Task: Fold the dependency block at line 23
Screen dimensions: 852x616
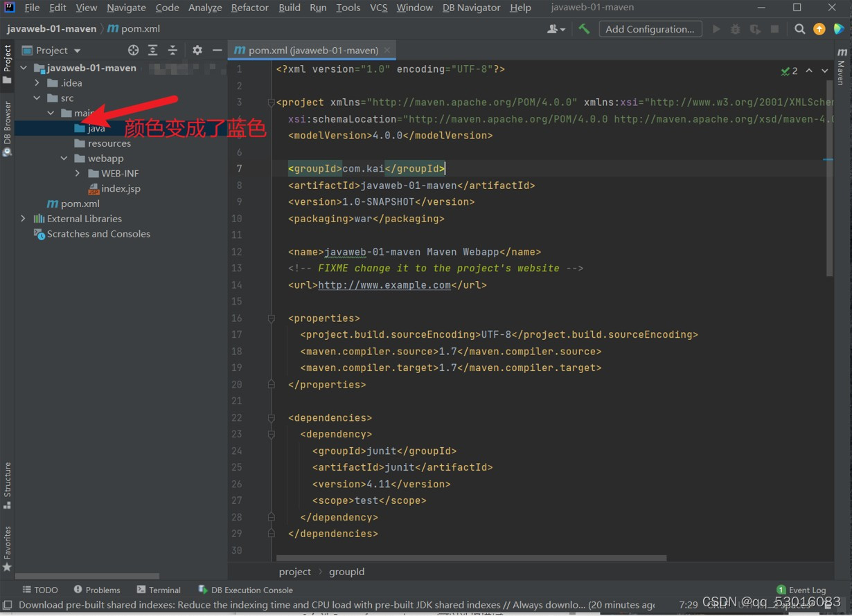Action: [x=271, y=435]
